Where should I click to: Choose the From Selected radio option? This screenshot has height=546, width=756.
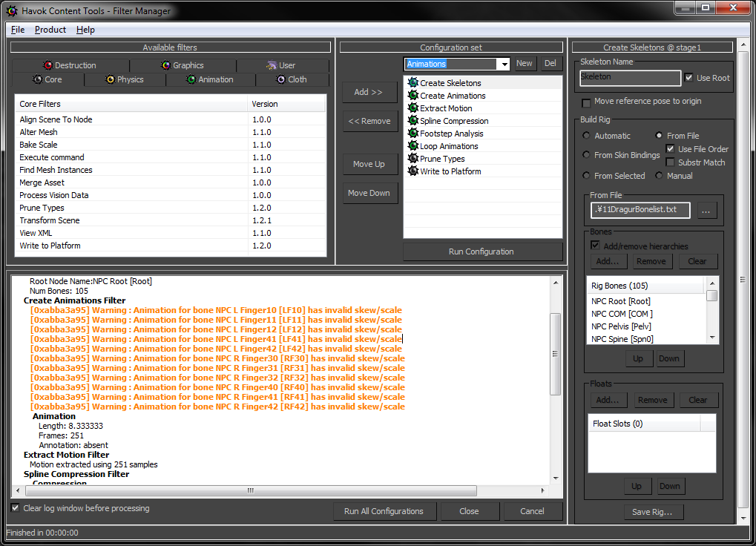click(x=586, y=175)
